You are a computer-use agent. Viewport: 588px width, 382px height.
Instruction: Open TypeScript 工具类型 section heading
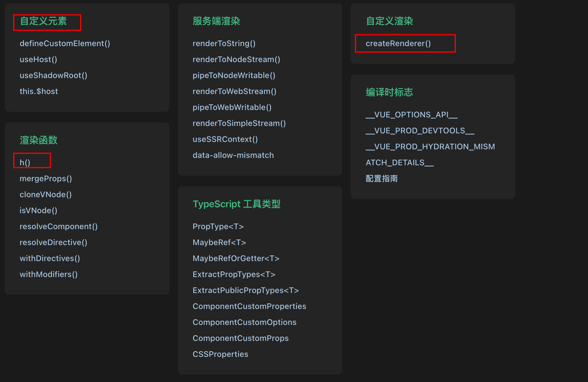[x=236, y=204]
